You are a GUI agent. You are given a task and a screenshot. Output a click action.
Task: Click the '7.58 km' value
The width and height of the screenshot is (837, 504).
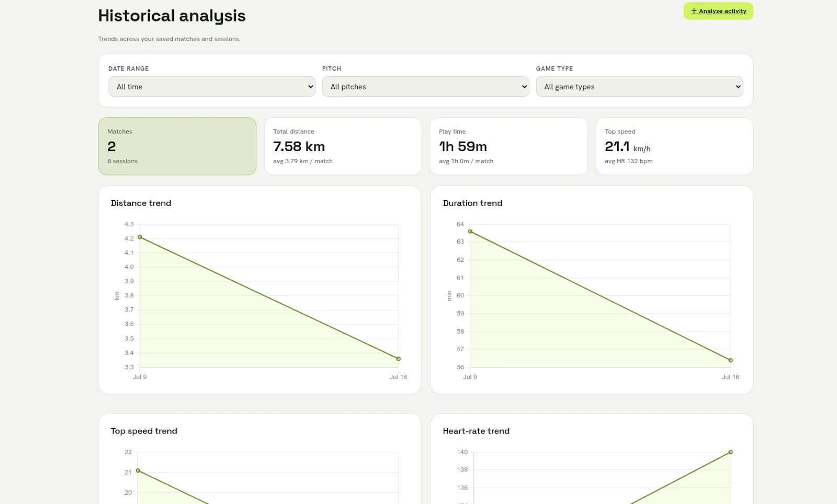[299, 147]
